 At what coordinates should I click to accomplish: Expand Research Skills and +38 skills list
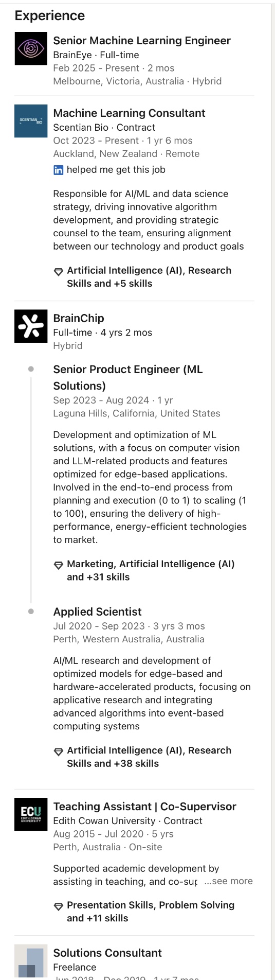tap(149, 757)
